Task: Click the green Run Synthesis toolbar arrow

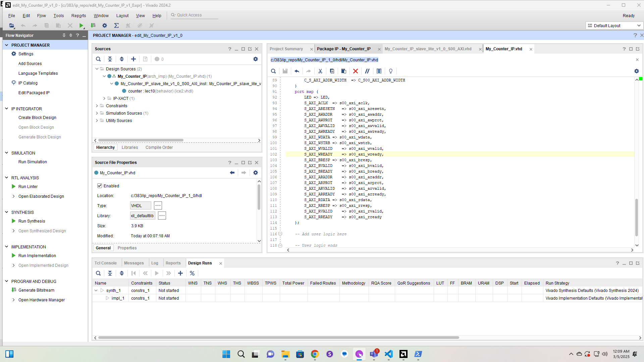Action: tap(81, 25)
